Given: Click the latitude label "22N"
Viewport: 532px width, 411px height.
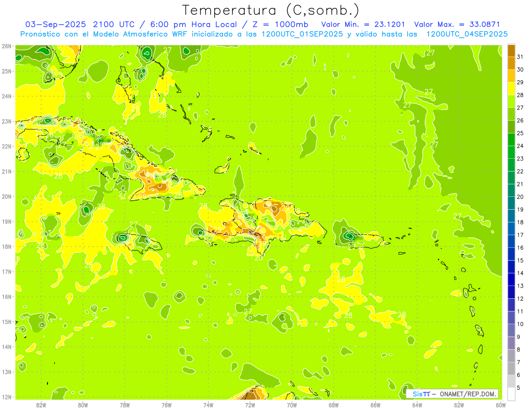Looking at the screenshot, I should click(7, 146).
